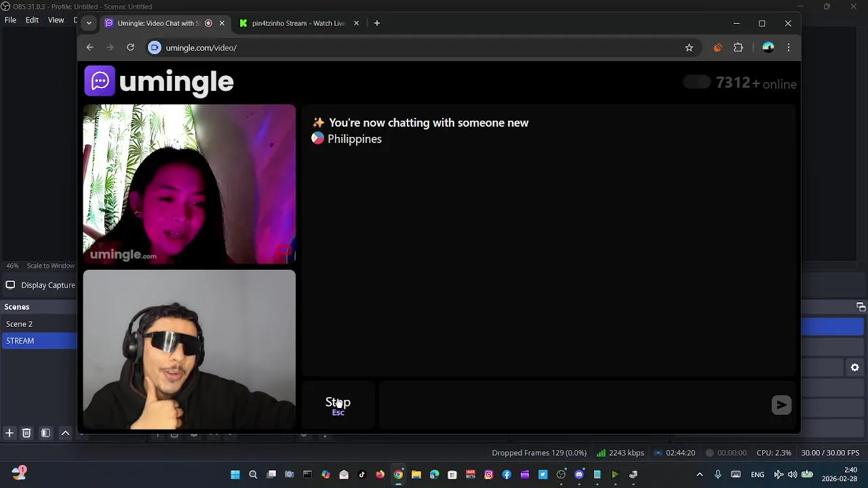Open the volume control in system tray

pos(792,474)
